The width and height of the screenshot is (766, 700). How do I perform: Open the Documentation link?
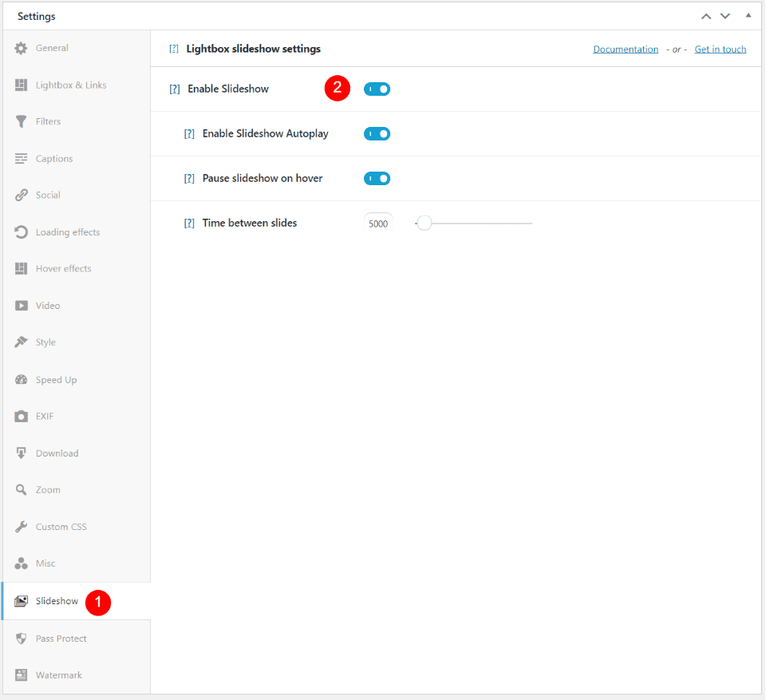point(626,49)
